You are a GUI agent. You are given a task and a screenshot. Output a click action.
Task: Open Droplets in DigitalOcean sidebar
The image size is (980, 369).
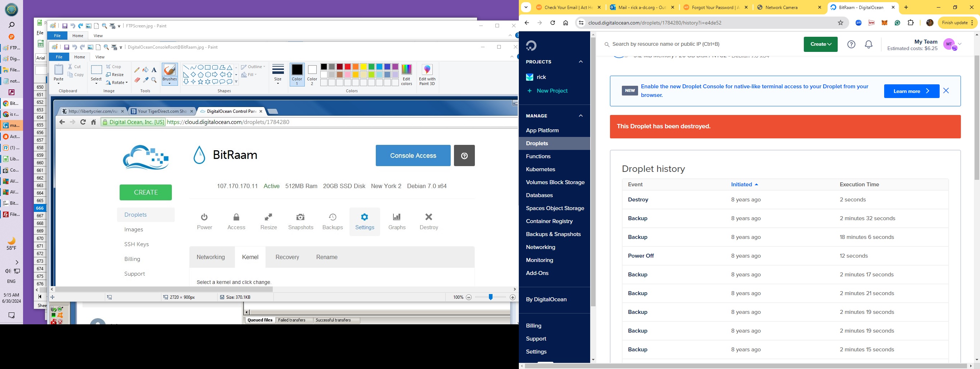(537, 143)
